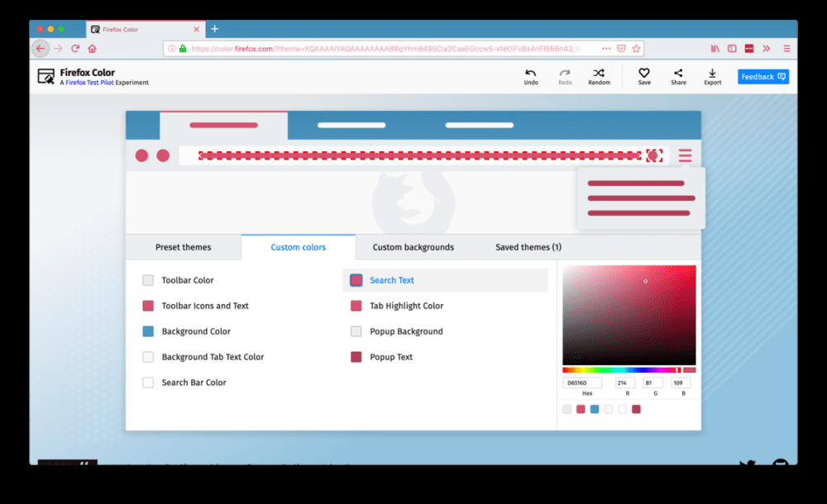The width and height of the screenshot is (827, 504).
Task: Select Search Text color option
Action: pos(445,280)
